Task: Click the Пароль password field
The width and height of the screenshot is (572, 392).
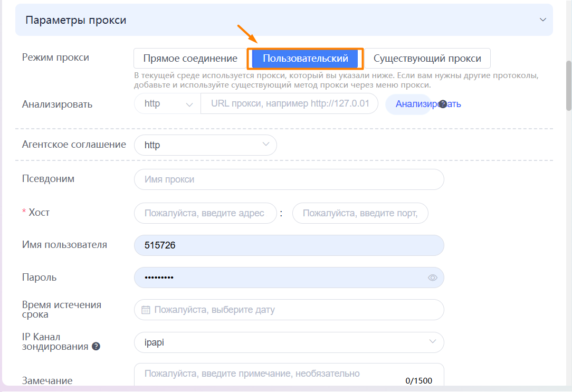Action: 289,278
